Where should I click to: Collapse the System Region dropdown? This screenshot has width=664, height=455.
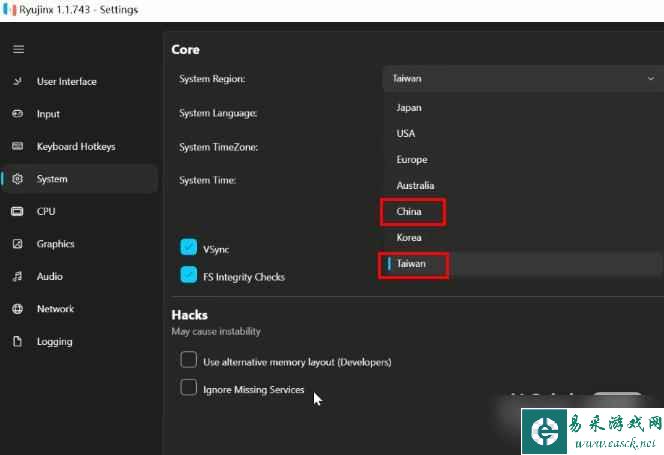pos(520,78)
